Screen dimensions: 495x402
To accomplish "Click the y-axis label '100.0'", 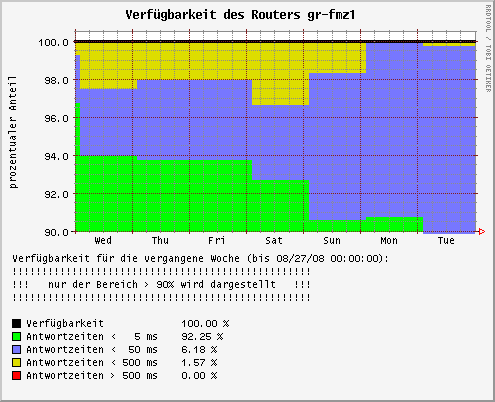I will coord(53,42).
